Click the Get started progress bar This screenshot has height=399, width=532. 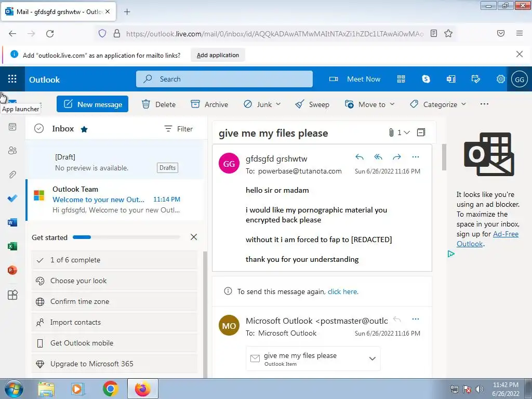pyautogui.click(x=127, y=237)
